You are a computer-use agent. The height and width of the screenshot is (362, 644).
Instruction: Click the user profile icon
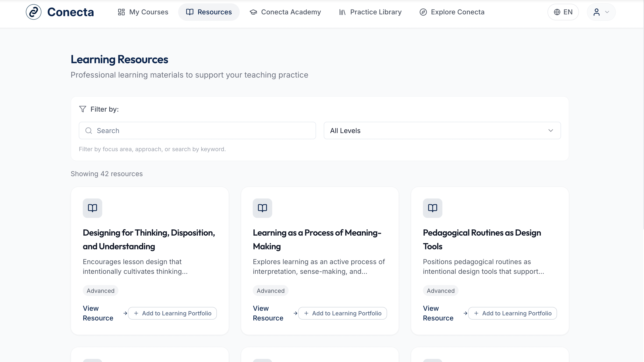(x=596, y=12)
